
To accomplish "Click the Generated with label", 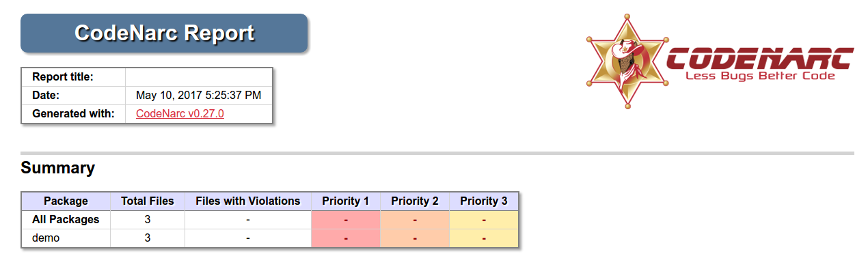I will coord(73,114).
